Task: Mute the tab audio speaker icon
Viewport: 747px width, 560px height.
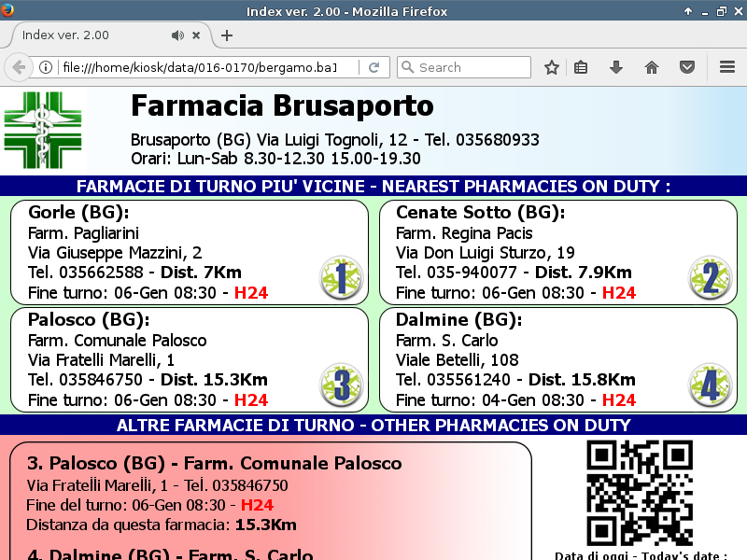Action: (177, 35)
